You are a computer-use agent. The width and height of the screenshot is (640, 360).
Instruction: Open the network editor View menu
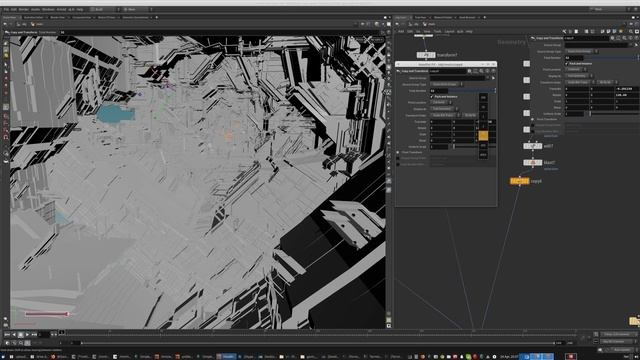click(427, 31)
